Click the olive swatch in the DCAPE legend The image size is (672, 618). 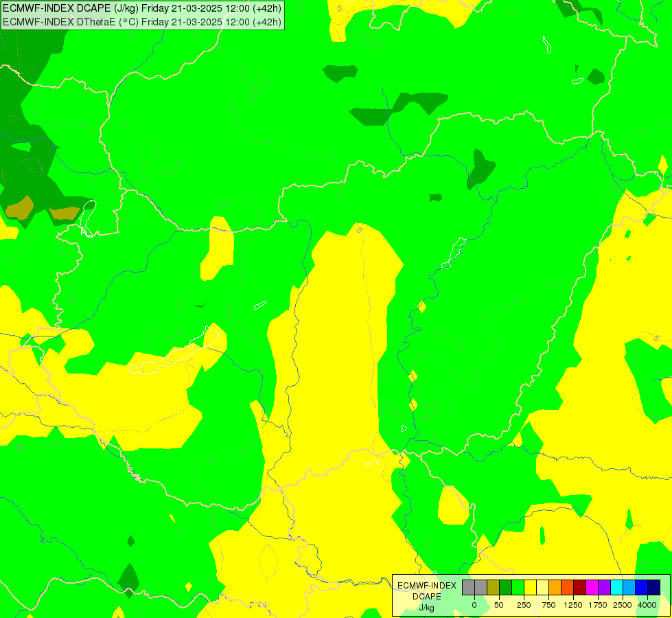[494, 587]
